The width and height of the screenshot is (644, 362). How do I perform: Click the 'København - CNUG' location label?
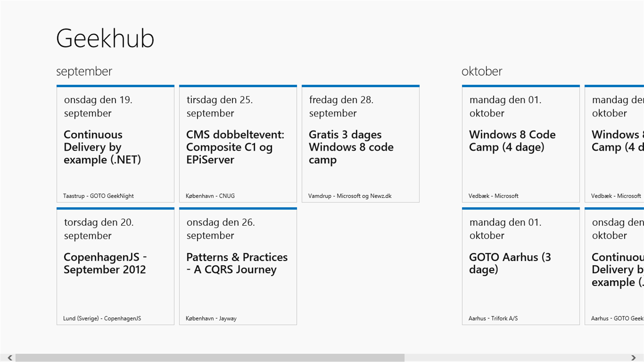pos(210,196)
